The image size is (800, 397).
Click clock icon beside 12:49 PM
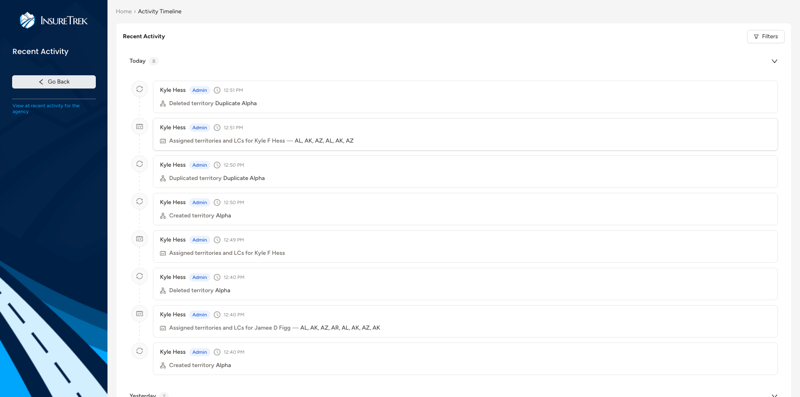click(x=217, y=240)
